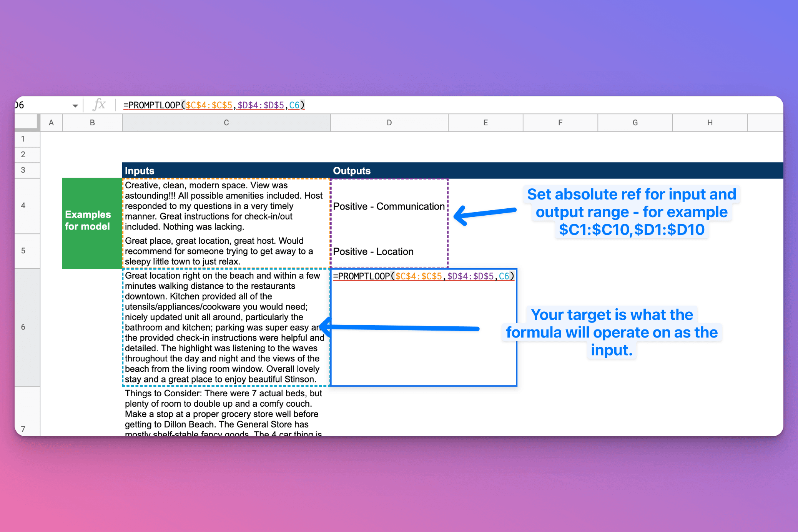The height and width of the screenshot is (532, 798).
Task: Click the fx function icon
Action: point(99,105)
